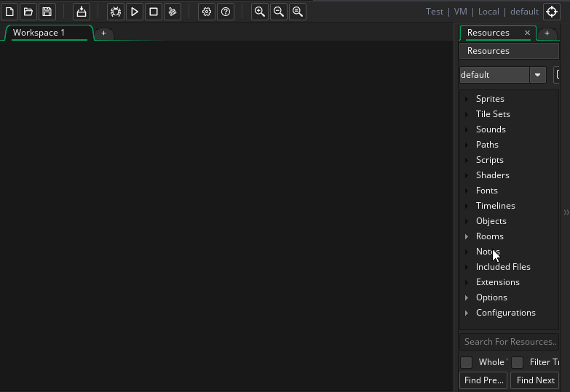The width and height of the screenshot is (570, 392).
Task: Click the Find Next button
Action: tap(535, 380)
